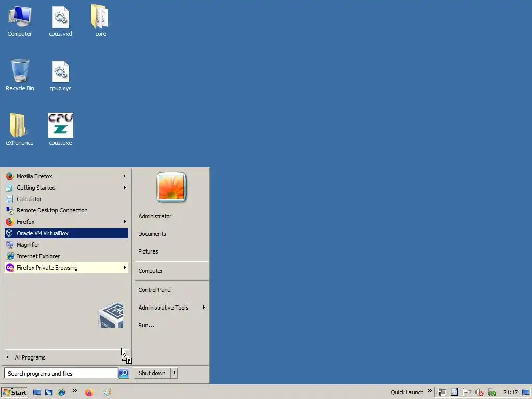Open Firefox Private Browsing entry
The image size is (532, 399).
[66, 268]
